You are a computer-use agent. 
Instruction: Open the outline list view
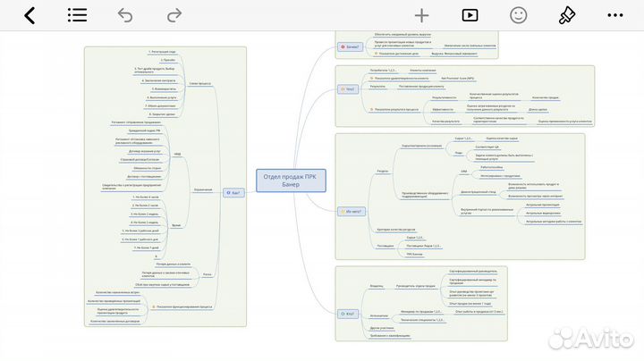78,15
